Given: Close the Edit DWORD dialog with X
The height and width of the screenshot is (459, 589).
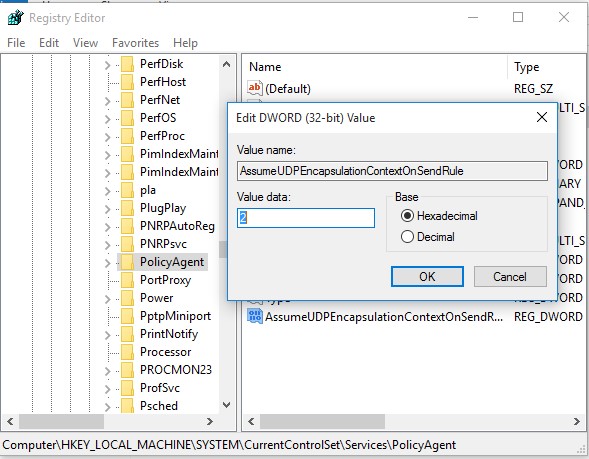Looking at the screenshot, I should point(542,118).
